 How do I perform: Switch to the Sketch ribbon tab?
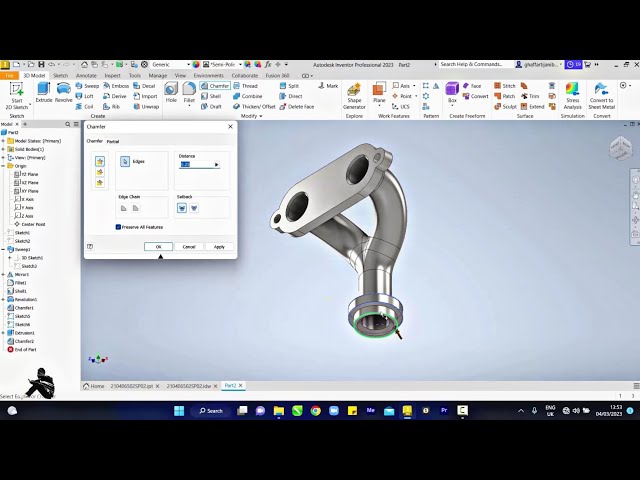pyautogui.click(x=60, y=76)
